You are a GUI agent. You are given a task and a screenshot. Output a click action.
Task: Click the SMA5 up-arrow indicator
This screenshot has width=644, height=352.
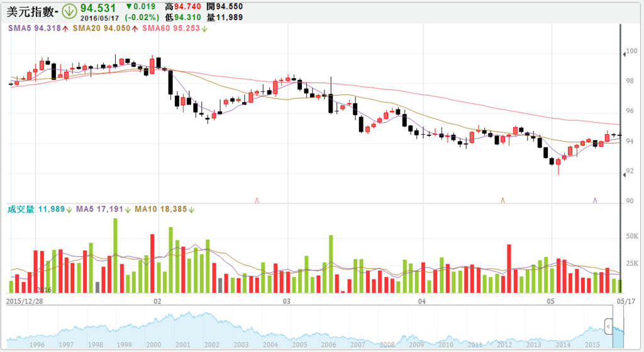[x=65, y=29]
